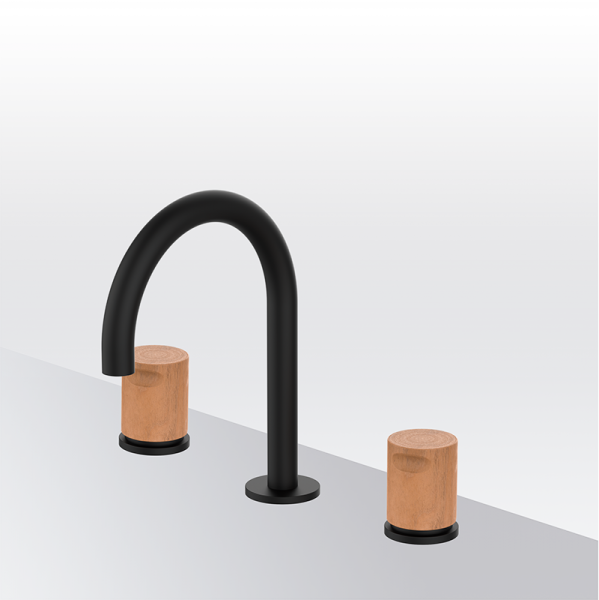Click the black base ring under right handle

coord(421,534)
